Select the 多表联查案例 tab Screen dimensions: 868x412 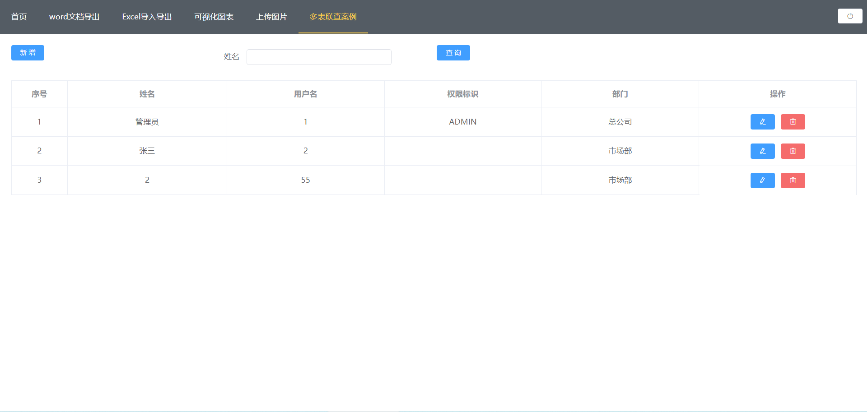point(332,17)
